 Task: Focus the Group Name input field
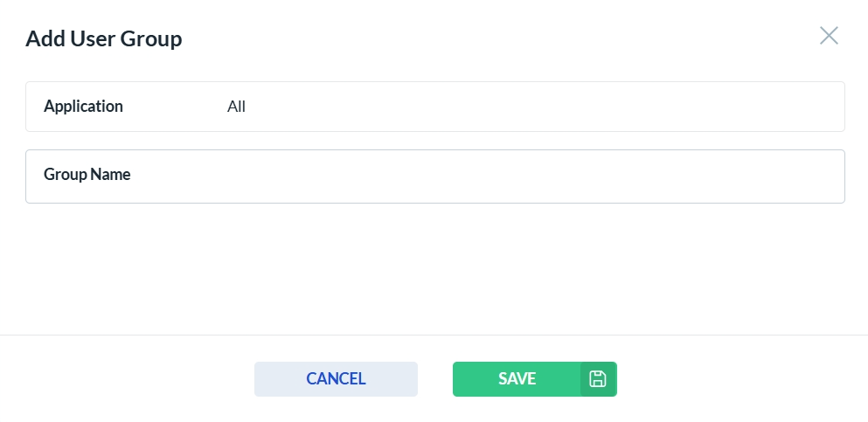tap(490, 176)
